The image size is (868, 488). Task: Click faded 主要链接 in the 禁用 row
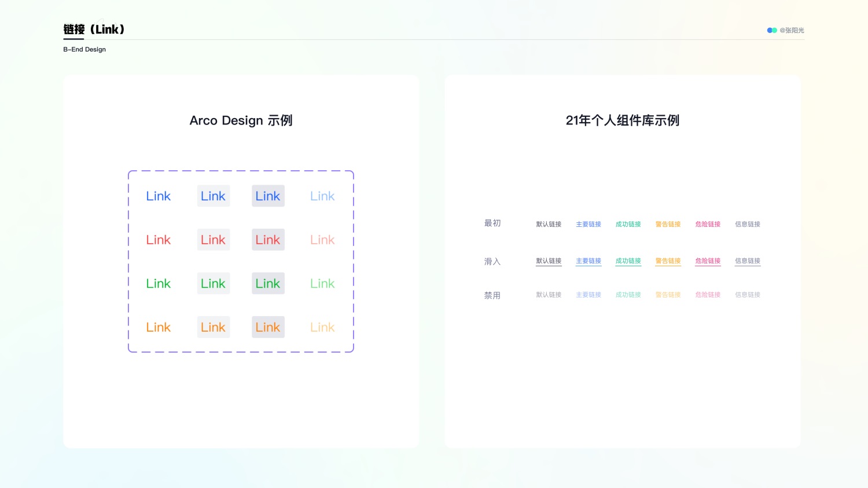coord(589,295)
